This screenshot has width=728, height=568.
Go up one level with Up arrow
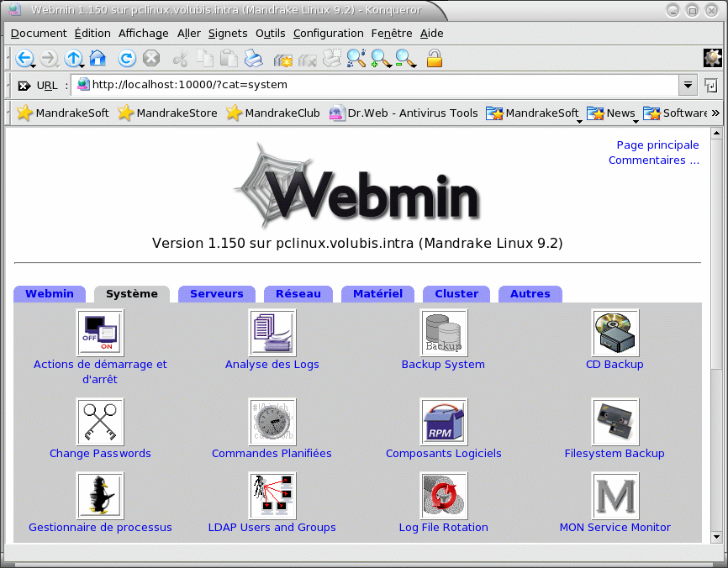(x=73, y=59)
